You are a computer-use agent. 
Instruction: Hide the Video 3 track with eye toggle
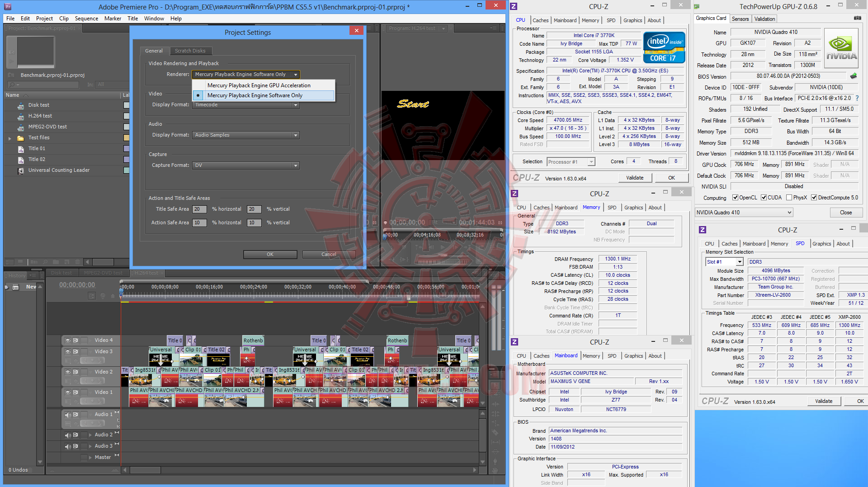tap(67, 352)
